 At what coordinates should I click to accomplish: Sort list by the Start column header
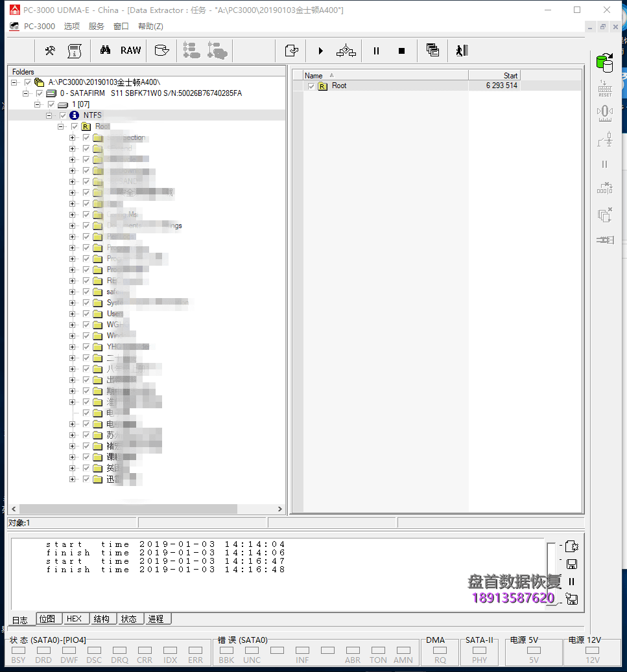pyautogui.click(x=494, y=75)
